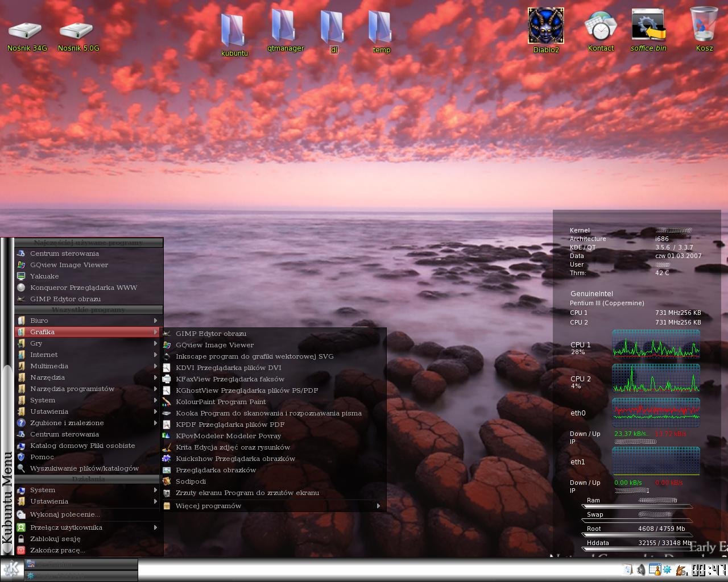Expand the Przełącz użytkownika submenu
The image size is (728, 582).
click(88, 527)
